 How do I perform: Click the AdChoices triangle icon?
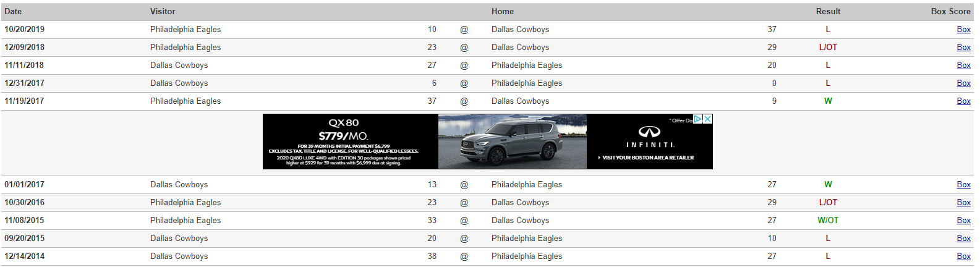click(698, 119)
